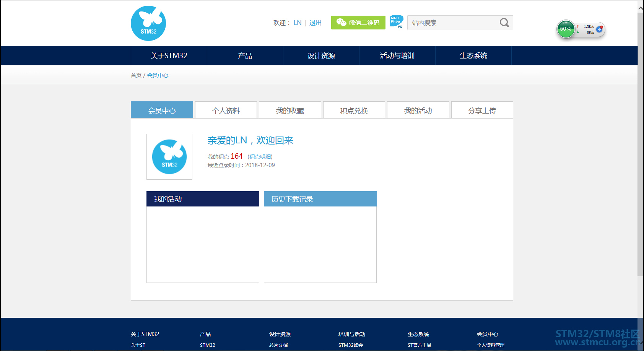Click the green 50% network monitor circle

click(x=566, y=29)
